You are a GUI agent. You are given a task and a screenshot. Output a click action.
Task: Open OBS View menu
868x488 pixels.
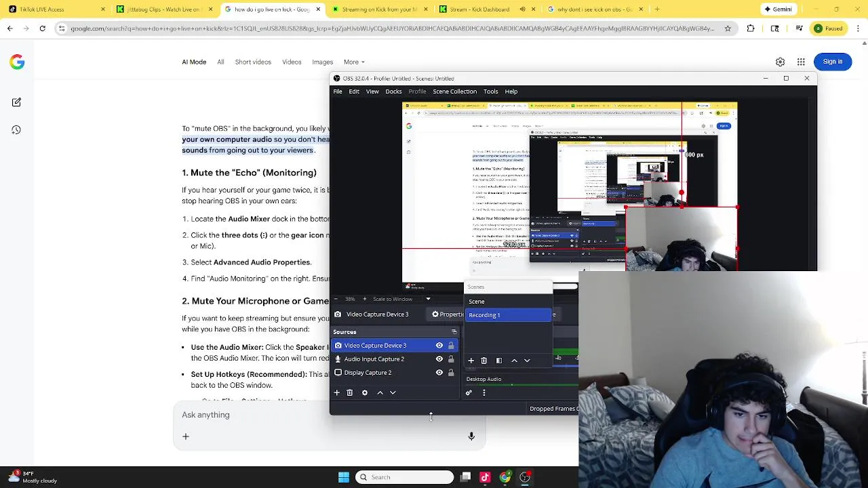click(x=372, y=91)
